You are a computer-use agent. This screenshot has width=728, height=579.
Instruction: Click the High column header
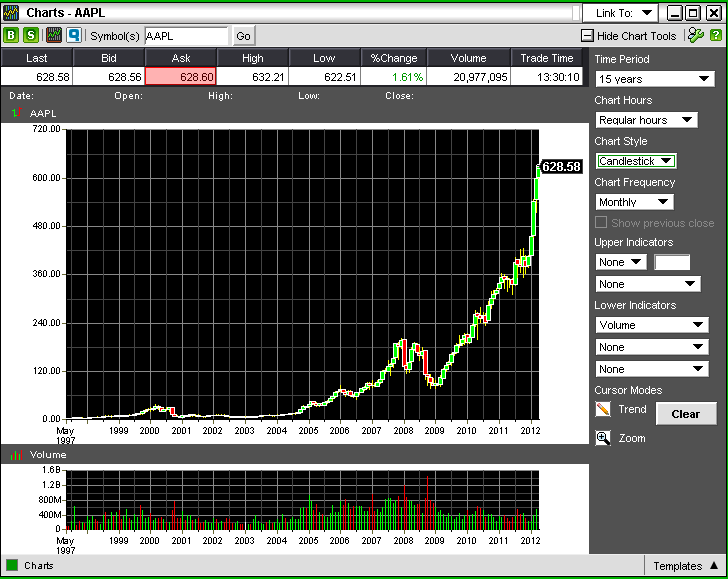[253, 58]
